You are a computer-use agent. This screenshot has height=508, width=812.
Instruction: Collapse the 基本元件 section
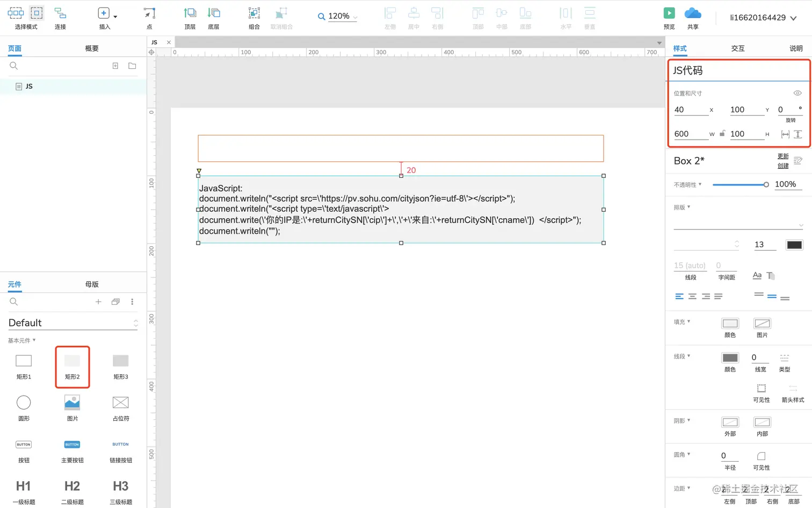coord(21,340)
